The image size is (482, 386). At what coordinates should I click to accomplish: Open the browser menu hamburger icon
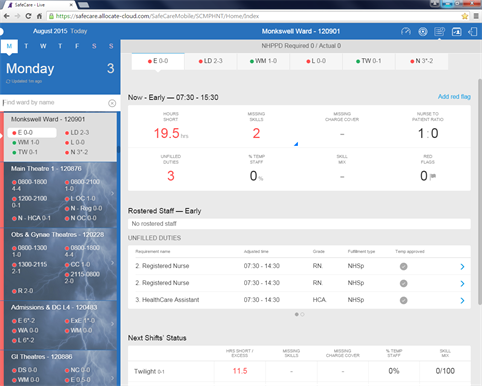[476, 16]
